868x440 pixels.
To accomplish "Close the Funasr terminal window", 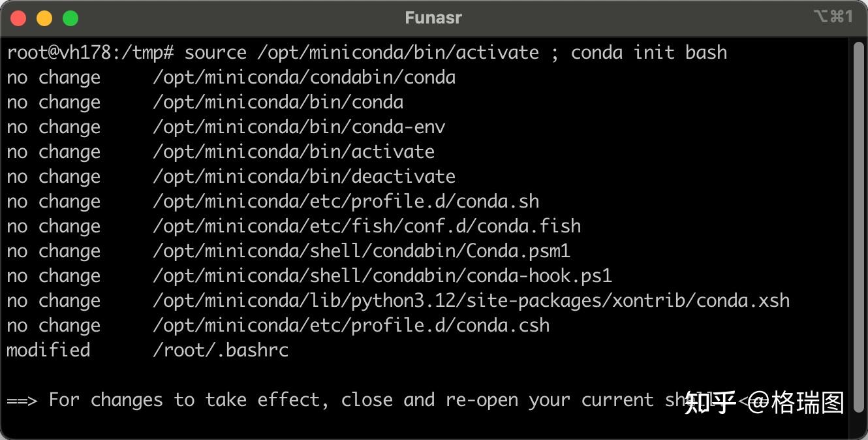I will 18,18.
